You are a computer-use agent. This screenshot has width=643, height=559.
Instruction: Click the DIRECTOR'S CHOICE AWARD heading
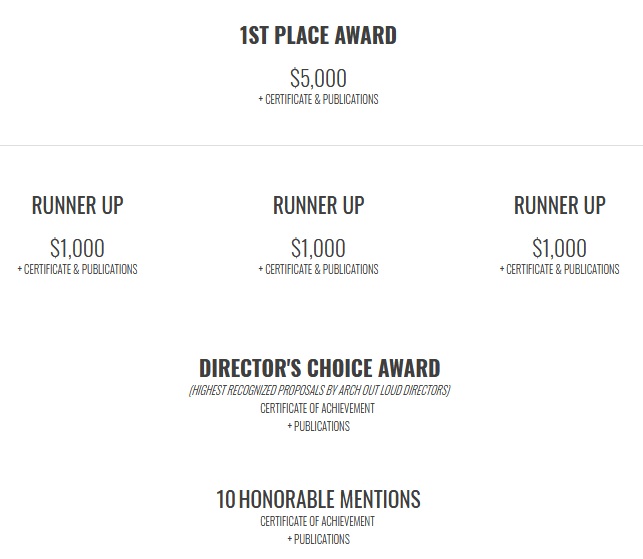pos(319,368)
